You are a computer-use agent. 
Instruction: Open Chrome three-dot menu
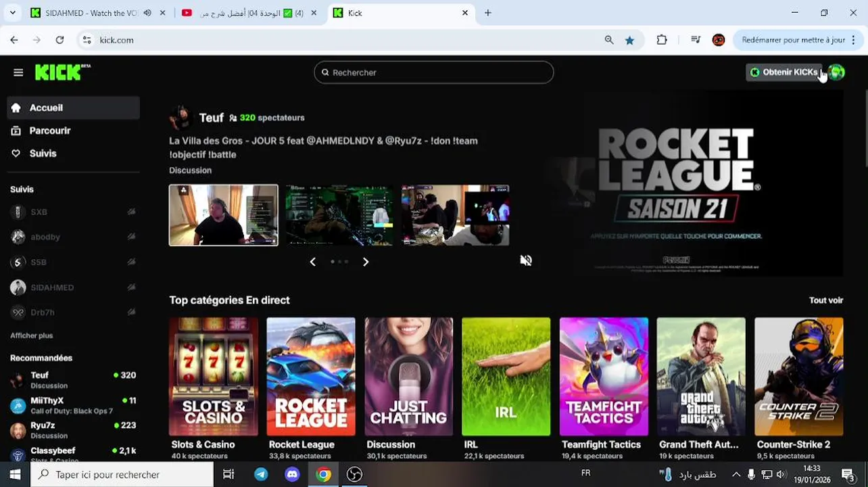coord(855,40)
